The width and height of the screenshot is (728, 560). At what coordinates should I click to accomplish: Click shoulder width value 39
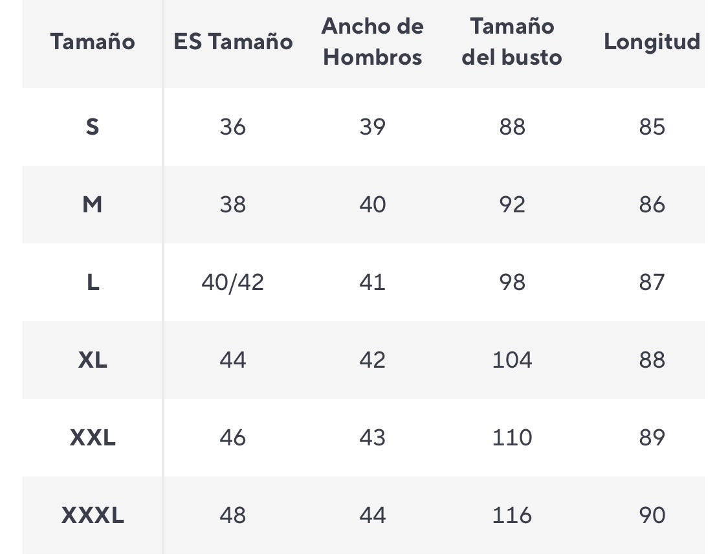pyautogui.click(x=373, y=127)
